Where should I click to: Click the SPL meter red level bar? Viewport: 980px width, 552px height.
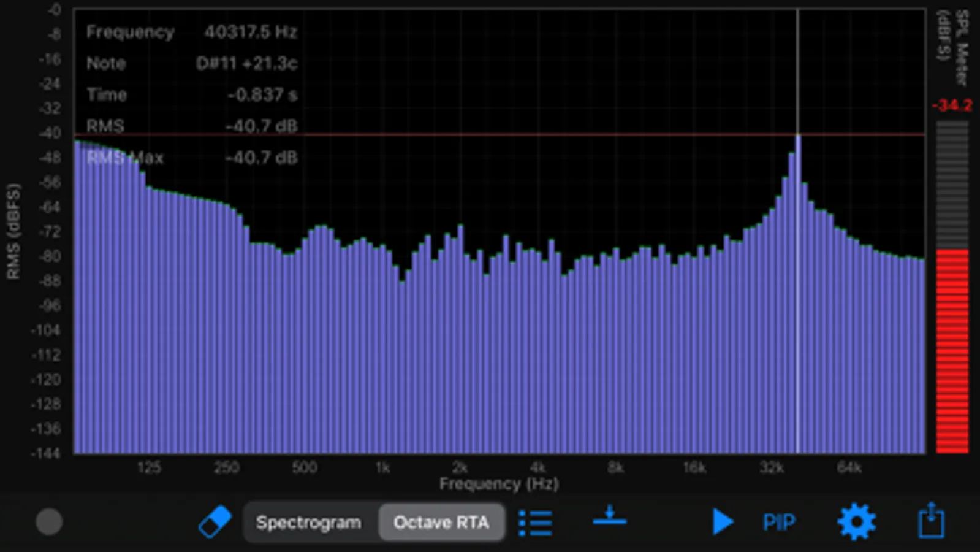[952, 351]
